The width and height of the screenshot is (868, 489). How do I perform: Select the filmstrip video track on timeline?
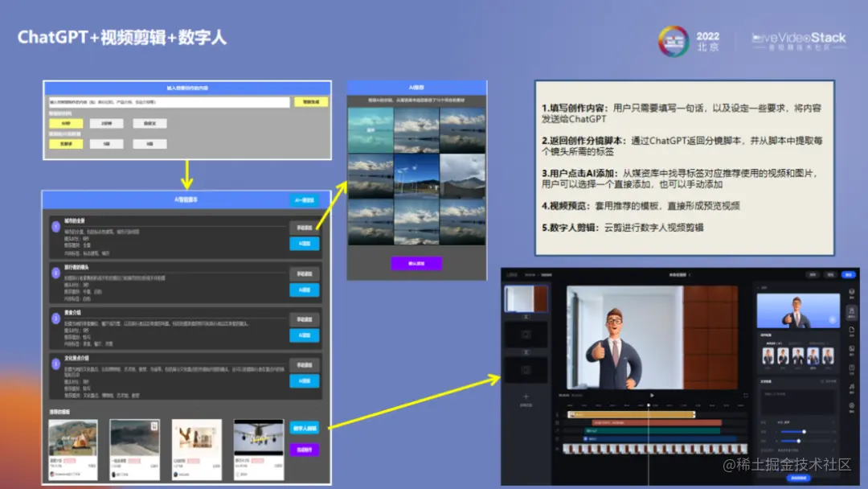pos(655,449)
